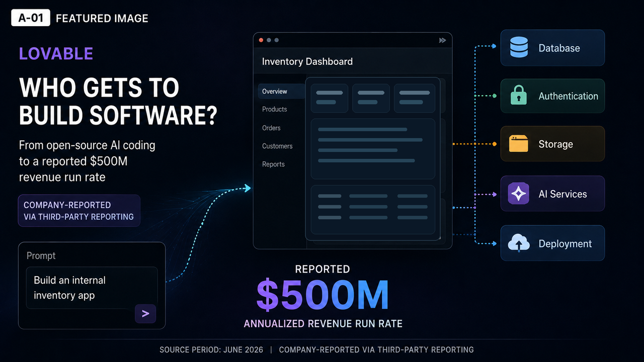This screenshot has height=362, width=644.
Task: Click the purple "LOVABLE" wordmark
Action: coord(56,53)
